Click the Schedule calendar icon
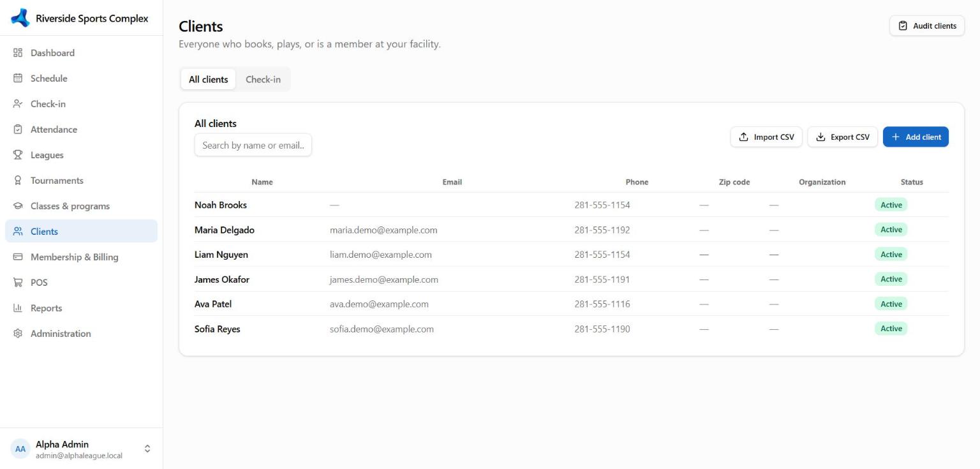Image resolution: width=980 pixels, height=469 pixels. [x=18, y=78]
